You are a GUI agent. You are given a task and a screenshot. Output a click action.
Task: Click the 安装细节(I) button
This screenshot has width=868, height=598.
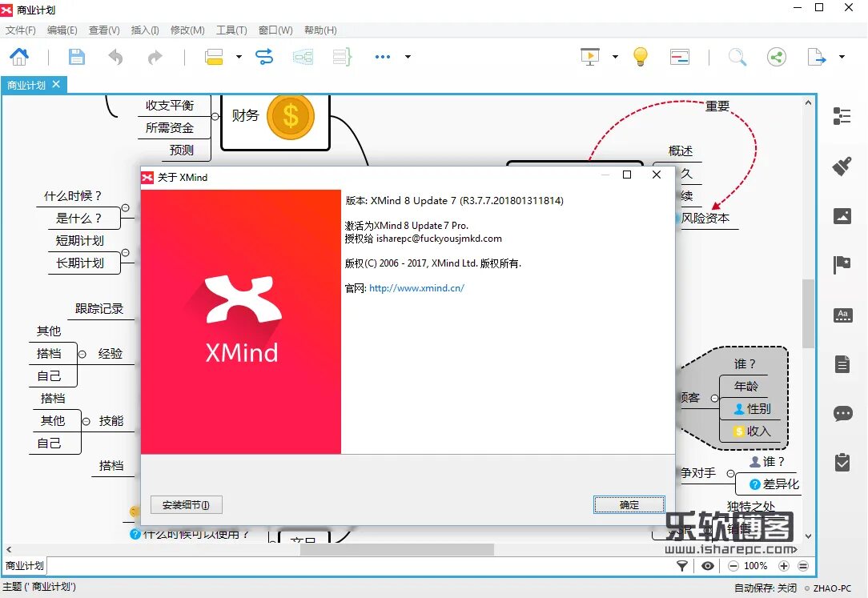187,504
